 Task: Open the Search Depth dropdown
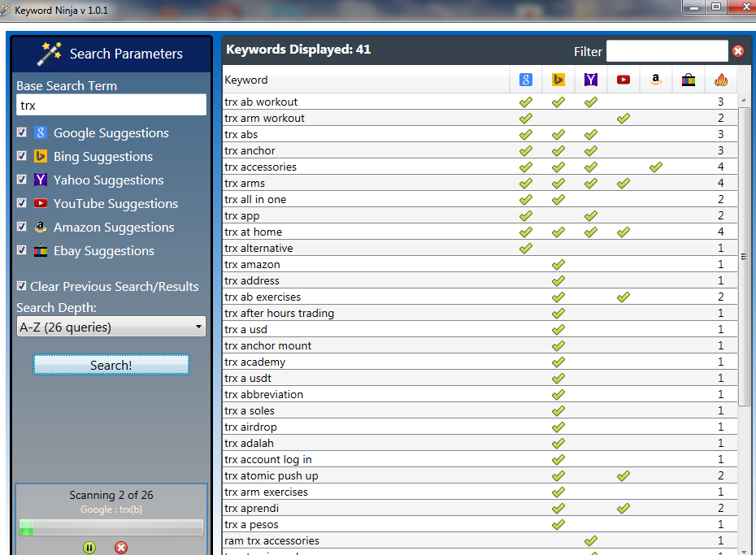[111, 327]
